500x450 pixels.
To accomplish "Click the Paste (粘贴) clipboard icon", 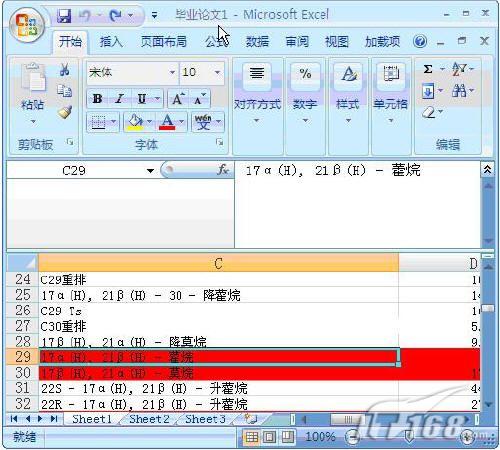I will [33, 77].
